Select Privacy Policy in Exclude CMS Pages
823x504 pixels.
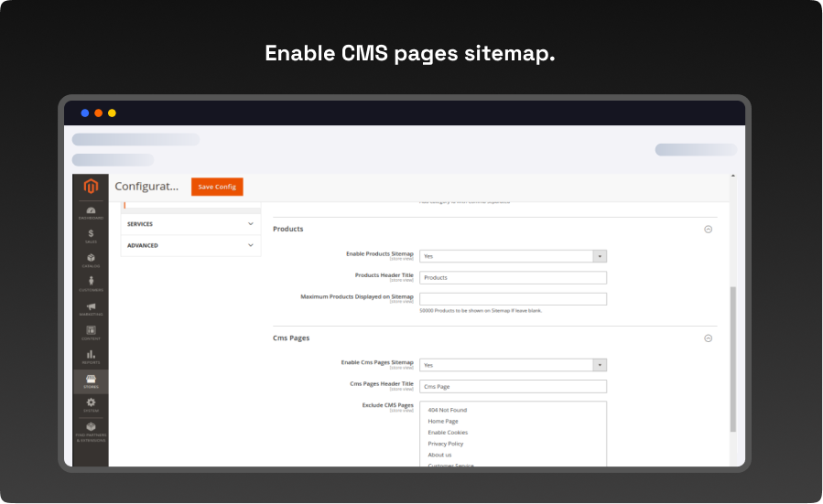(x=446, y=444)
